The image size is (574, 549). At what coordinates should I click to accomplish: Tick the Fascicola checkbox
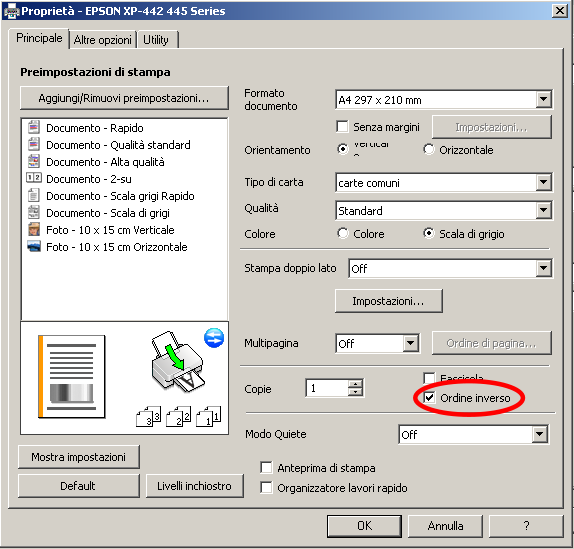[x=429, y=378]
